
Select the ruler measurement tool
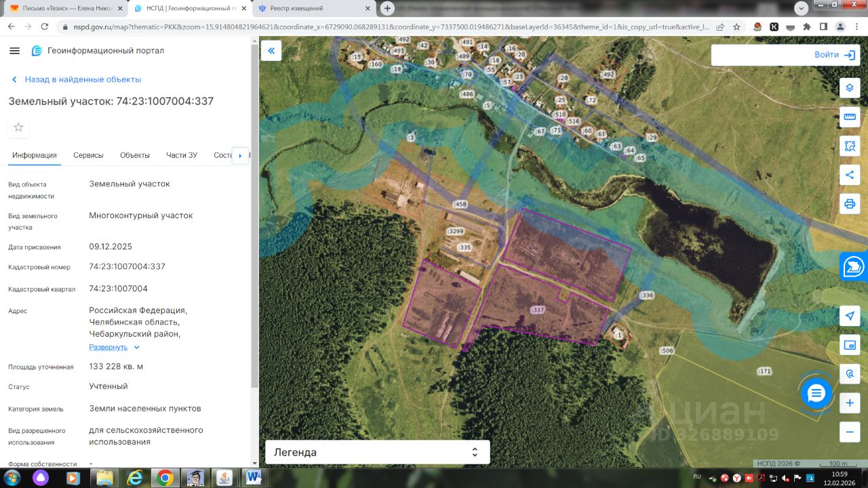[x=850, y=117]
